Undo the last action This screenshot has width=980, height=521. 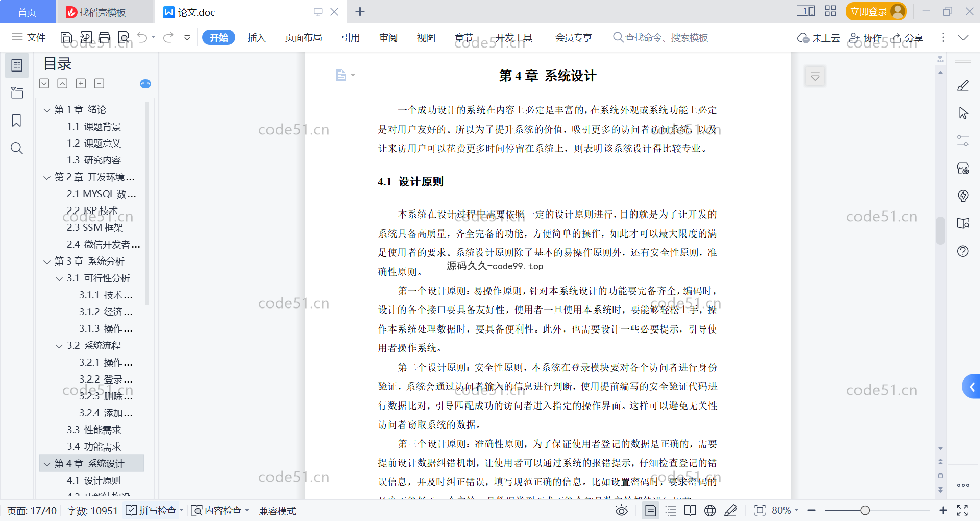[142, 37]
